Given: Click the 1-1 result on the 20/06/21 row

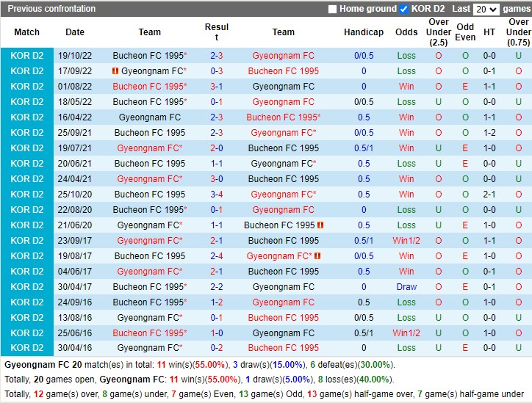Looking at the screenshot, I should pyautogui.click(x=217, y=164).
